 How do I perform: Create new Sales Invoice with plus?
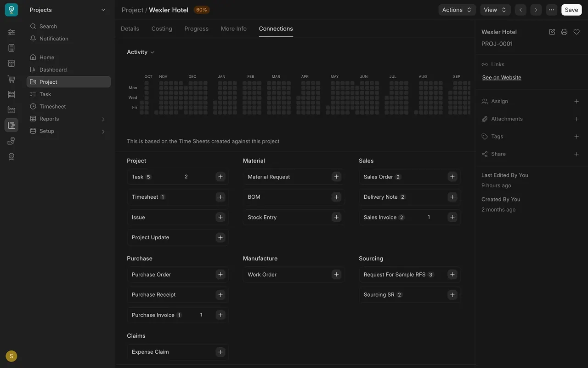click(452, 217)
